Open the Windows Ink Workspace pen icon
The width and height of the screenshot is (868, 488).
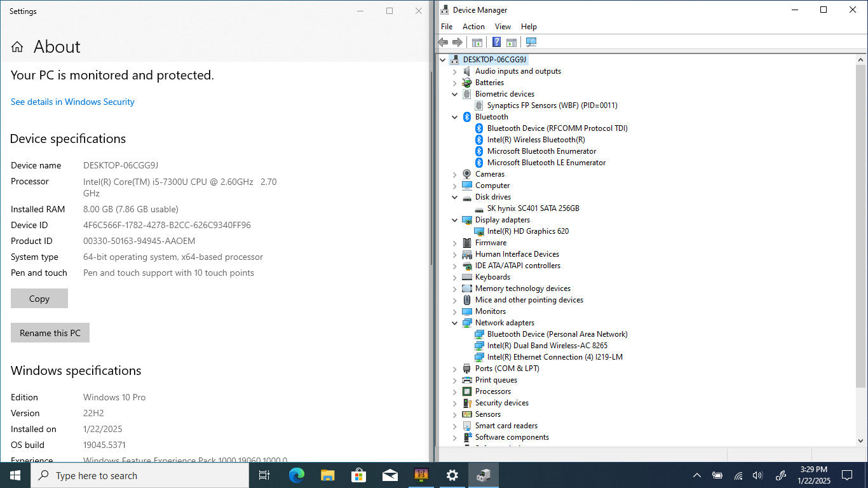click(x=781, y=475)
